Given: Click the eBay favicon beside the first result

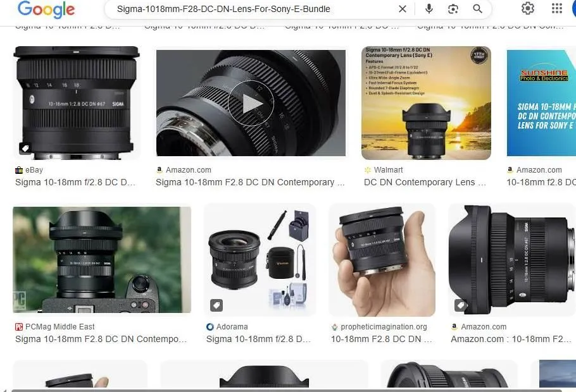Looking at the screenshot, I should coord(18,169).
